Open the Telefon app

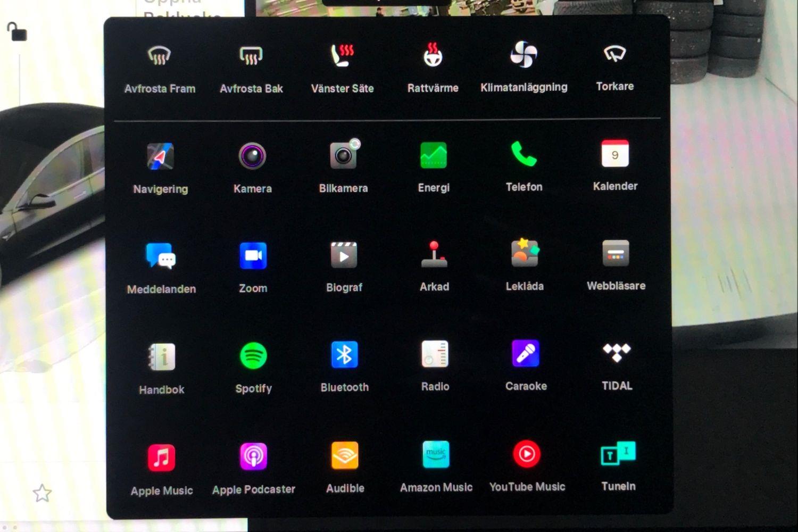[524, 154]
